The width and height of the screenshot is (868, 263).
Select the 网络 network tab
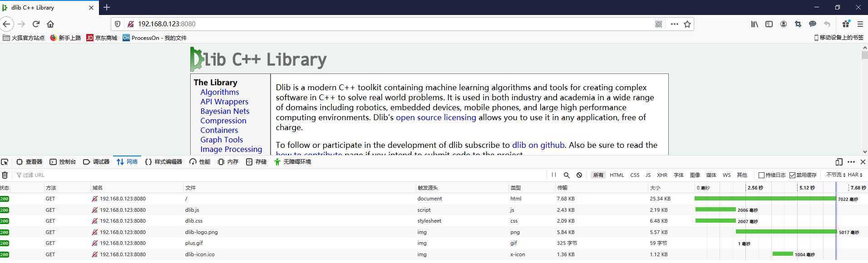(127, 162)
